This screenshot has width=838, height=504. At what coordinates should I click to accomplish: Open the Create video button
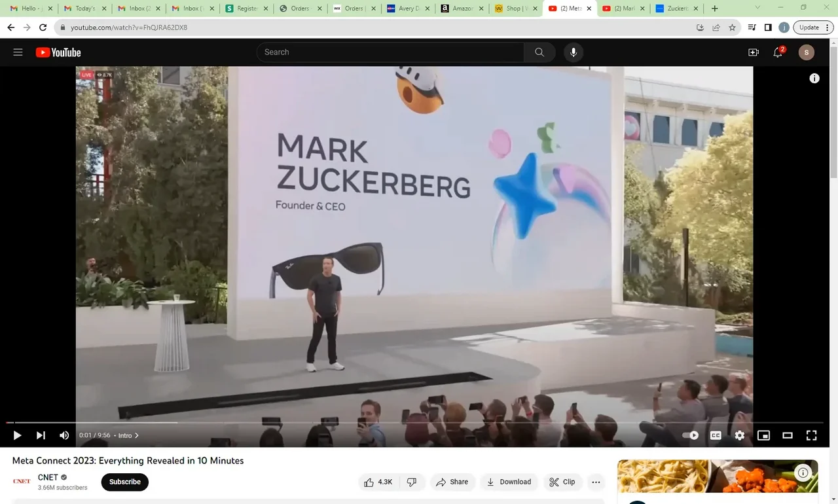click(x=754, y=52)
